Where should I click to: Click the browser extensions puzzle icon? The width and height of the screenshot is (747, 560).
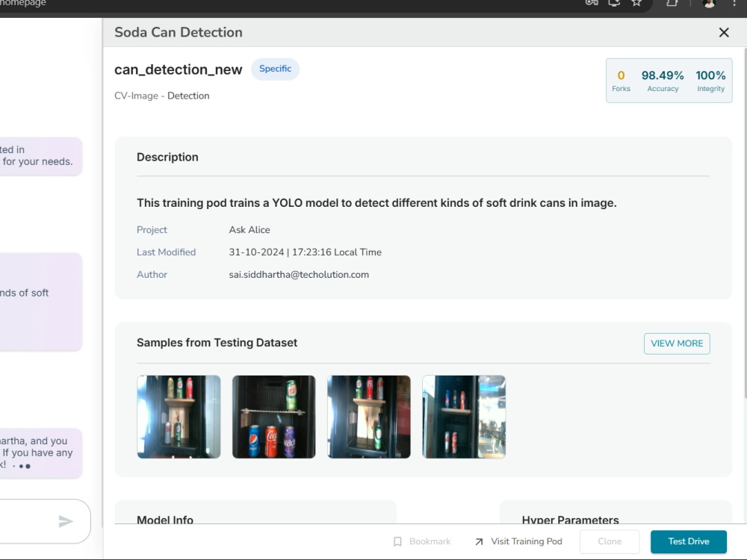[x=672, y=3]
